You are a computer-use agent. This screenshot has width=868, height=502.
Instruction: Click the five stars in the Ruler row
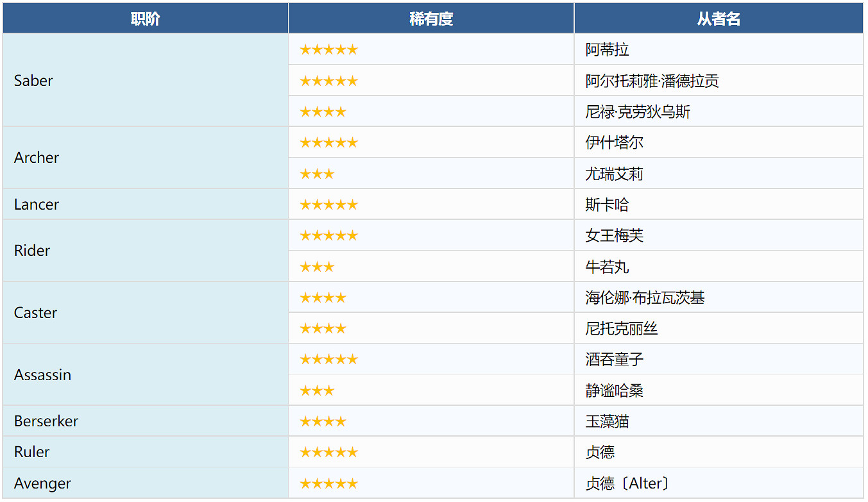pyautogui.click(x=328, y=453)
